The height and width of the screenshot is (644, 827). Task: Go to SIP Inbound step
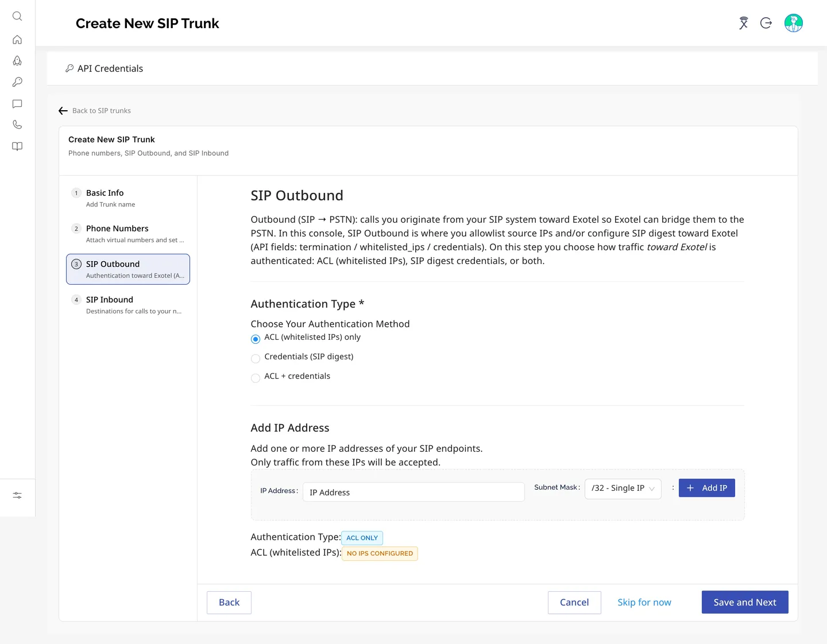pyautogui.click(x=128, y=305)
